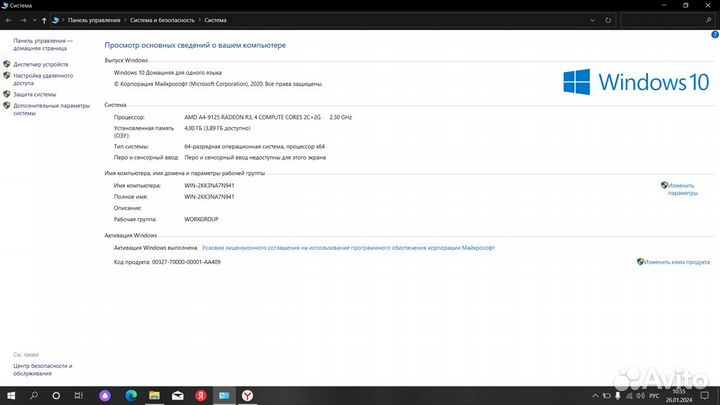Expand arrow after 'Панель управления' breadcrumb
The height and width of the screenshot is (405, 720).
click(x=125, y=20)
